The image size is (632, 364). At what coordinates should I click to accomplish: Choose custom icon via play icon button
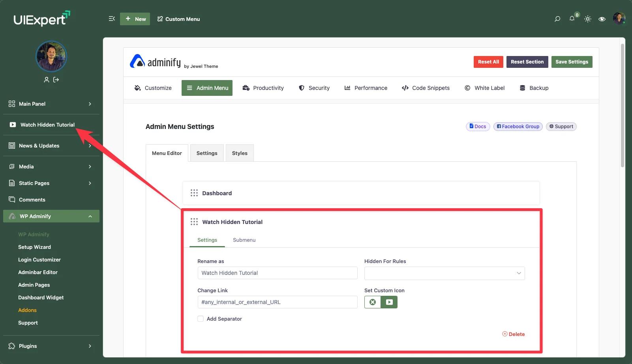click(389, 302)
